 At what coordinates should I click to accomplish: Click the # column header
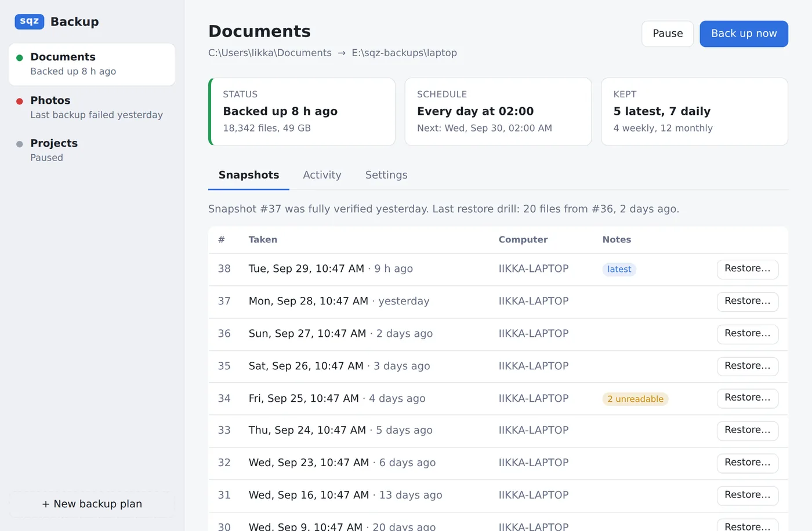tap(222, 239)
